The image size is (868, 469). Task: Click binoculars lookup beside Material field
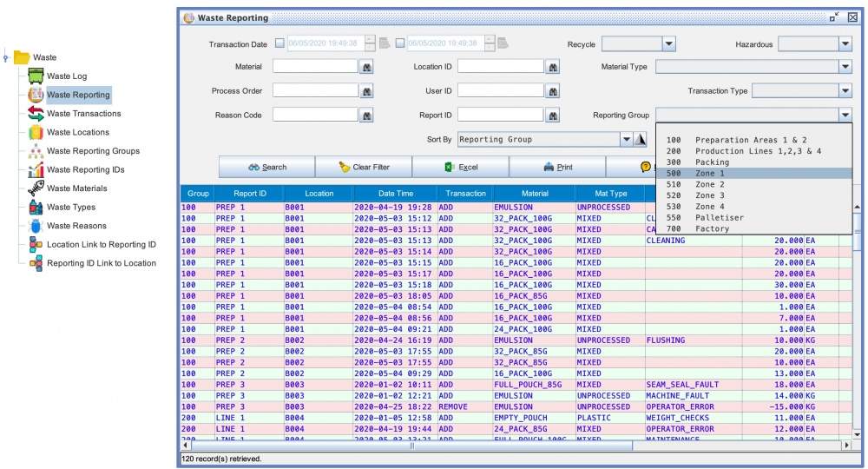(x=367, y=67)
